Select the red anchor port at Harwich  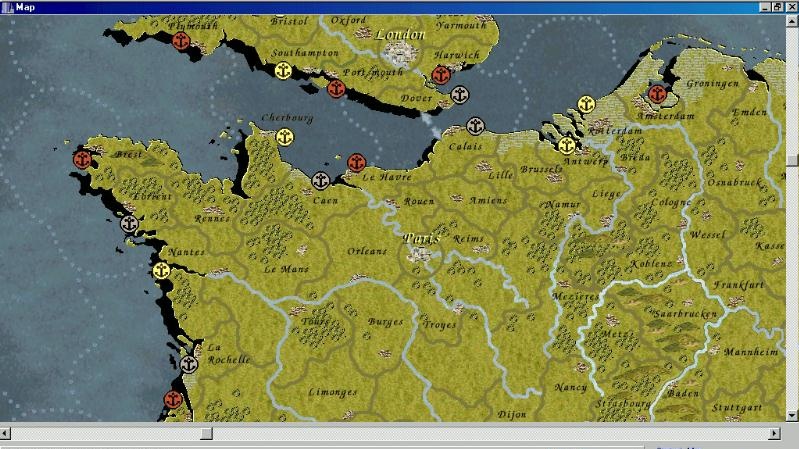[441, 74]
